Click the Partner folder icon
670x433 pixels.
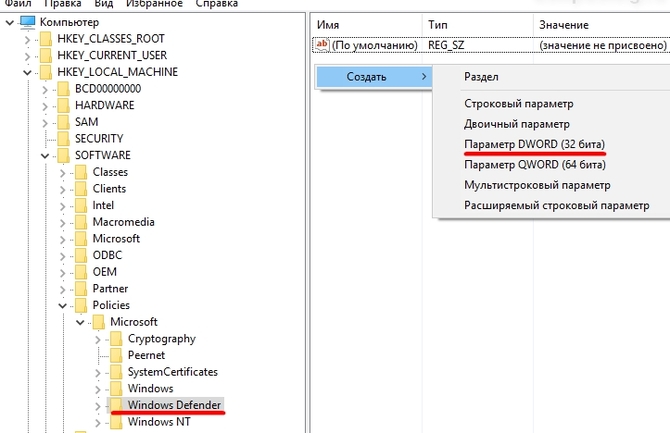click(81, 289)
